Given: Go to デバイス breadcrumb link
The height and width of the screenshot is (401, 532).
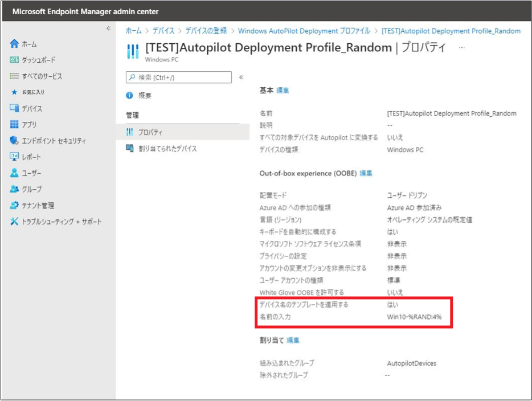Looking at the screenshot, I should click(163, 31).
